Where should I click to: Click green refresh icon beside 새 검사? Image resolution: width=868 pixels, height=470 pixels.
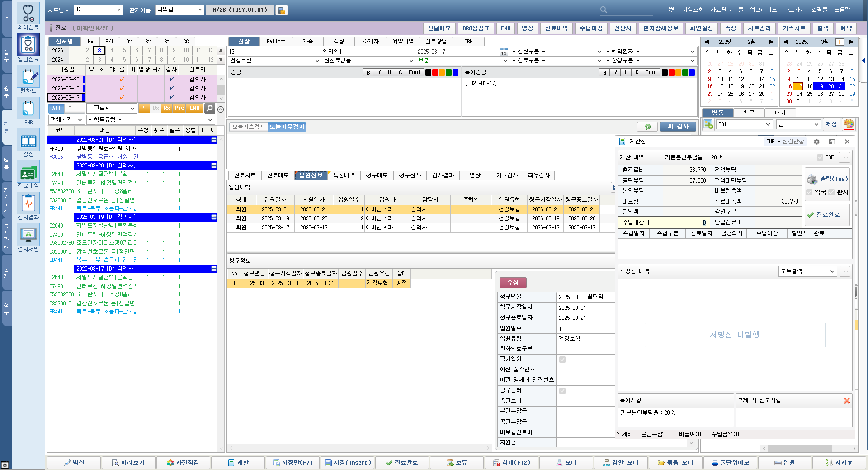click(x=647, y=127)
